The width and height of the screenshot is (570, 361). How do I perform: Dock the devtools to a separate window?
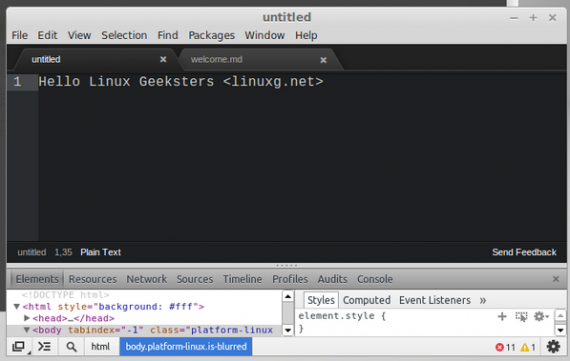[18, 346]
